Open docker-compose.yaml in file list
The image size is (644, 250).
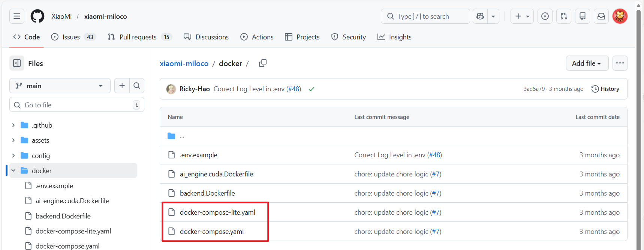pyautogui.click(x=212, y=232)
